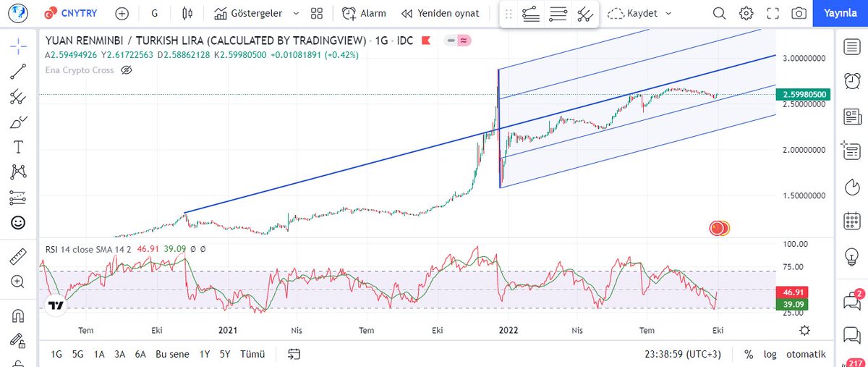Open public chats with 2 badge
Viewport: 868px width, 367px height.
851,300
